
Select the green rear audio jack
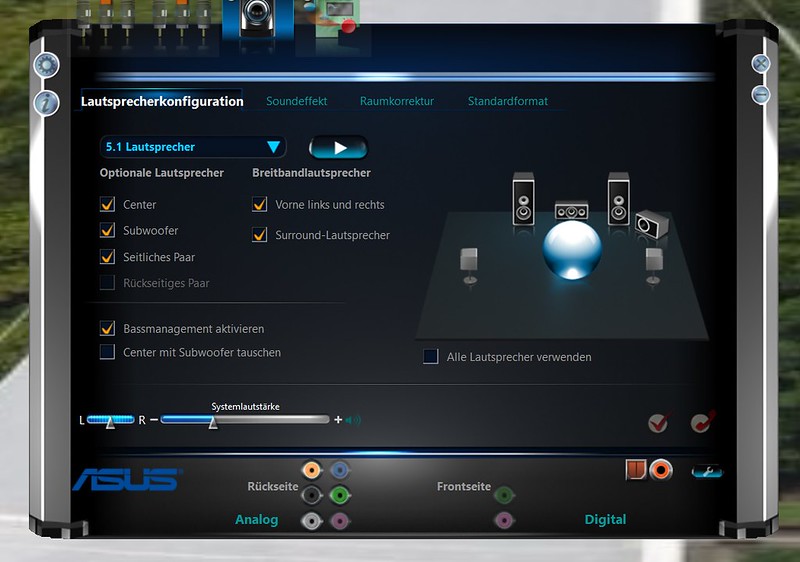coord(339,495)
